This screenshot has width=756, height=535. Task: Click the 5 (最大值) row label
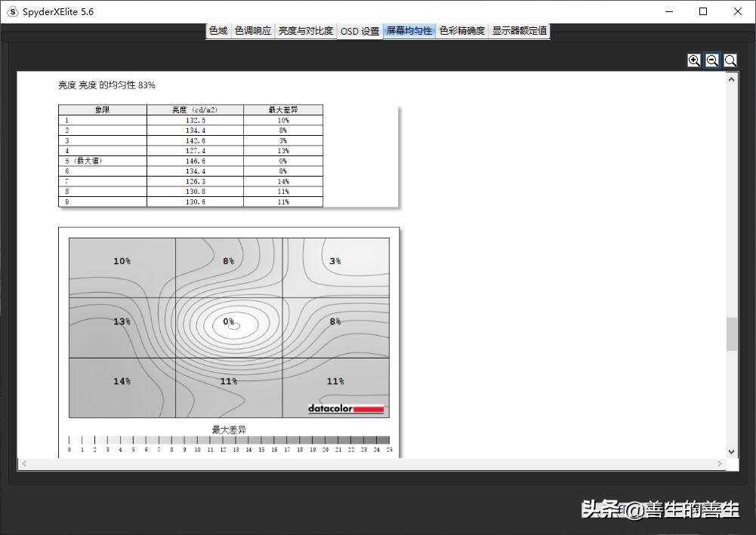click(x=83, y=161)
